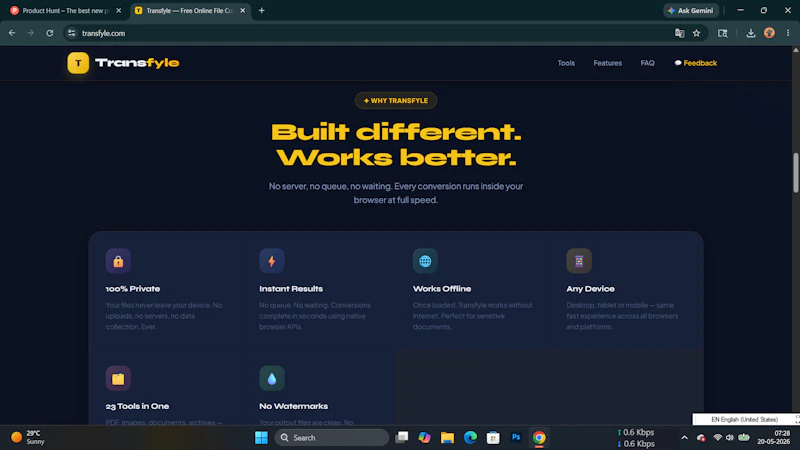Click the Transfyle yellow T logo icon

tap(78, 63)
